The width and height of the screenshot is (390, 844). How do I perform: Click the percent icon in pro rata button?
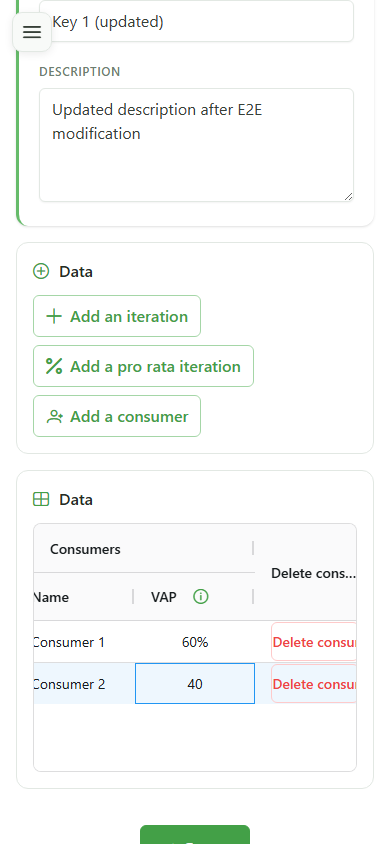coord(54,366)
